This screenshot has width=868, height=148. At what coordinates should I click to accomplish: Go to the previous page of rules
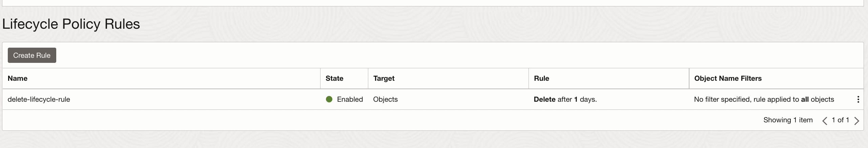pos(825,121)
